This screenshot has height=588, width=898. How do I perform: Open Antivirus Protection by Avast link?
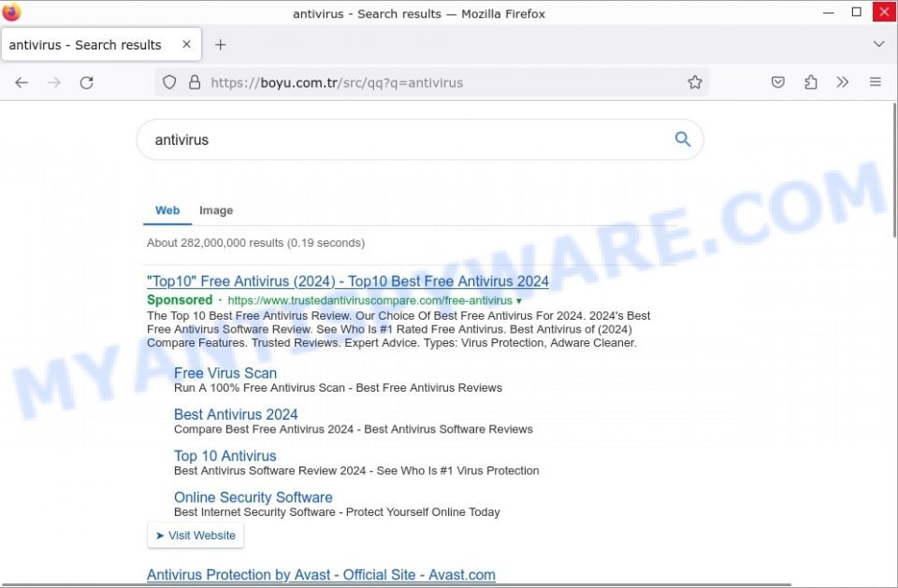(x=321, y=575)
